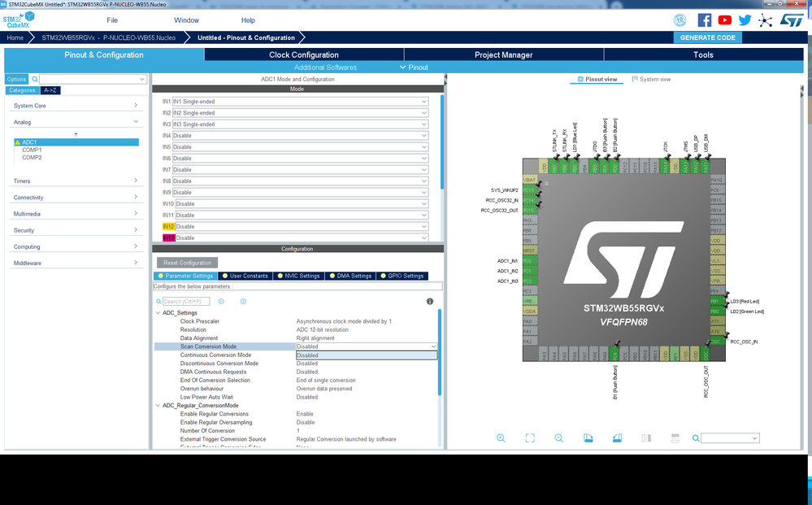This screenshot has width=812, height=505.
Task: Switch to Pinout view toggle
Action: point(597,79)
